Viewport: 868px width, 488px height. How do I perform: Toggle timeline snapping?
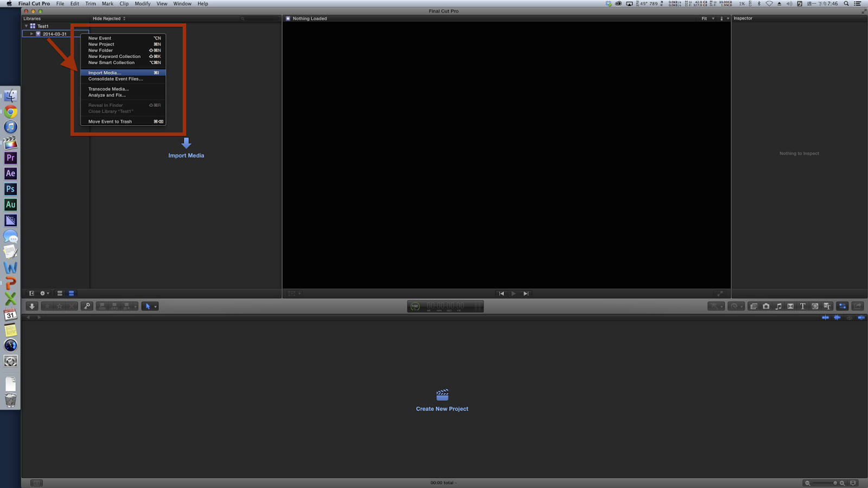861,318
